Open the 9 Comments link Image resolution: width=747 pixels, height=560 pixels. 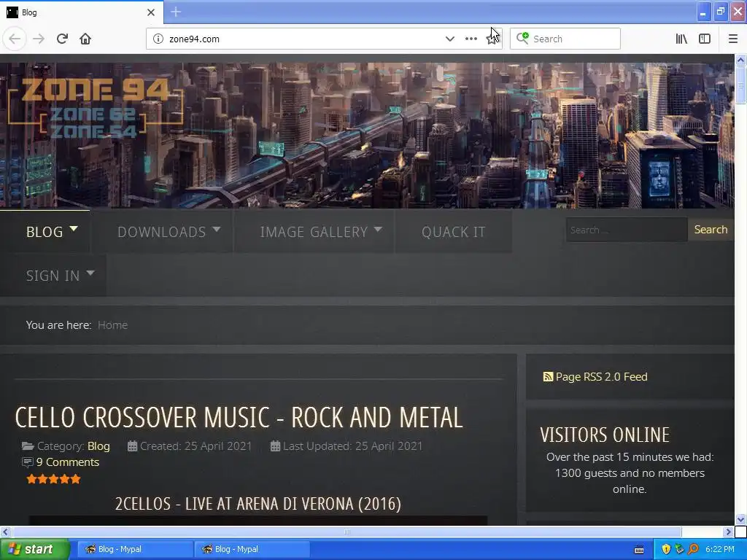coord(68,462)
